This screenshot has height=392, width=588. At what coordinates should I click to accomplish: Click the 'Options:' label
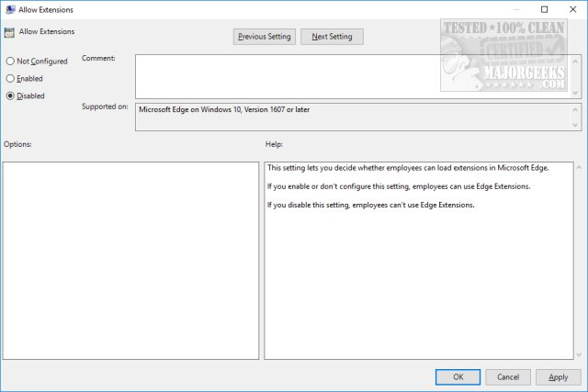[x=17, y=144]
